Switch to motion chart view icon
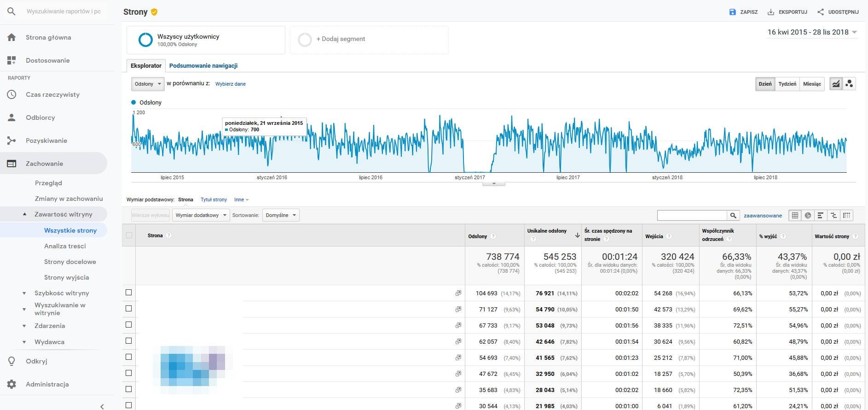This screenshot has width=868, height=410. (849, 83)
